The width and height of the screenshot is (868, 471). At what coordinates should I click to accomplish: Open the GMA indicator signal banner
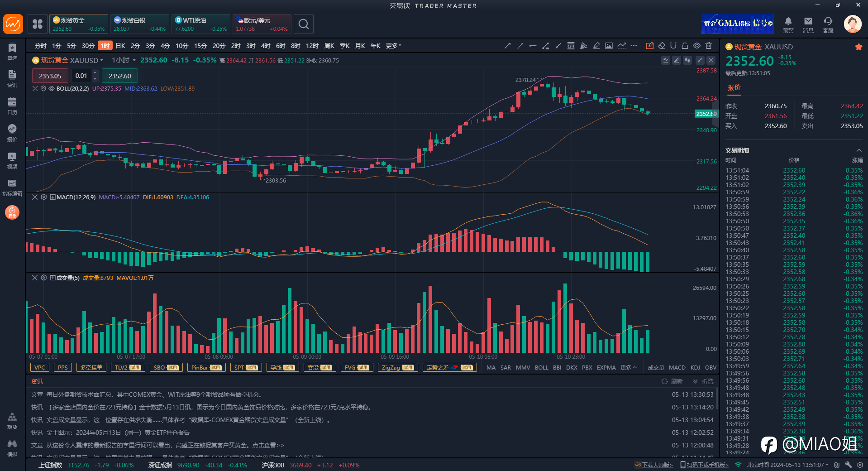click(x=737, y=24)
